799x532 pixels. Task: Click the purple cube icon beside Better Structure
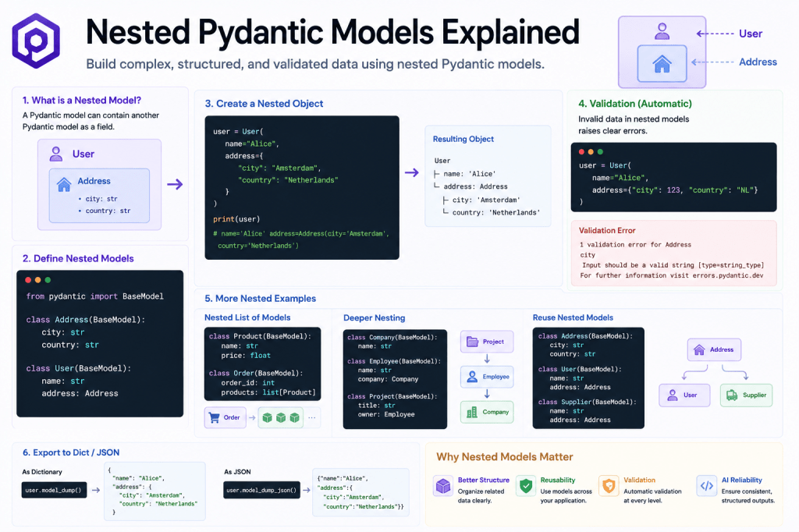pyautogui.click(x=443, y=486)
